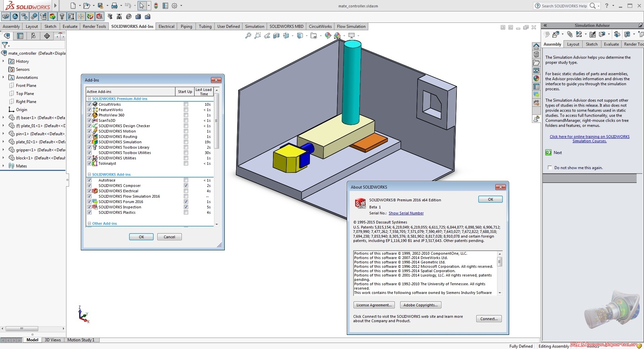Uncheck the SOLIDWORKS Plastics active checkbox
The image size is (644, 349).
coord(90,212)
